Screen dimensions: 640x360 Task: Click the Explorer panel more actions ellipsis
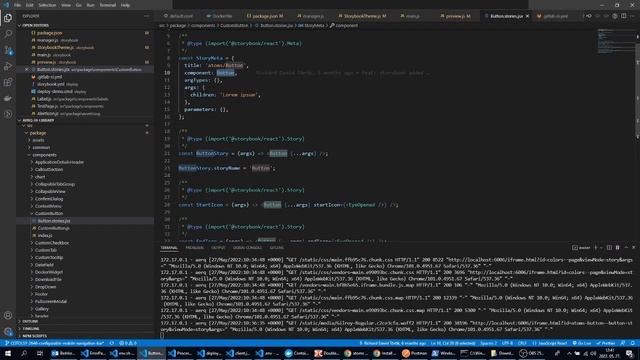pyautogui.click(x=147, y=16)
